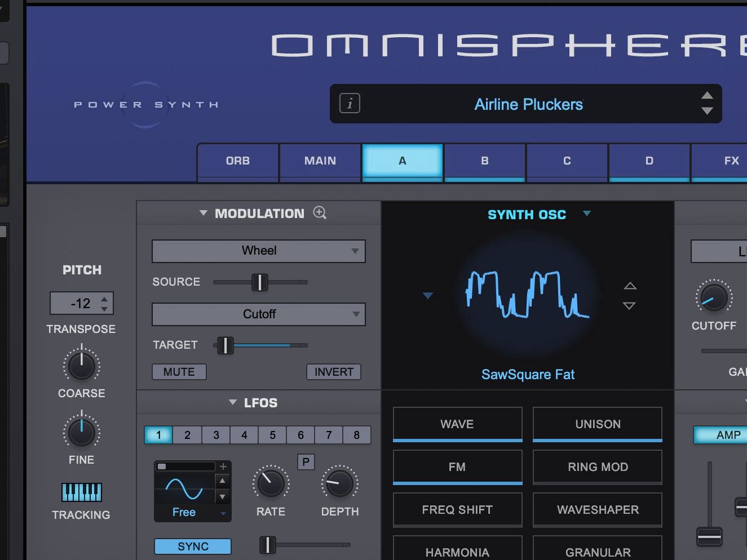This screenshot has width=747, height=560.
Task: Switch to layer B tab
Action: pos(485,162)
